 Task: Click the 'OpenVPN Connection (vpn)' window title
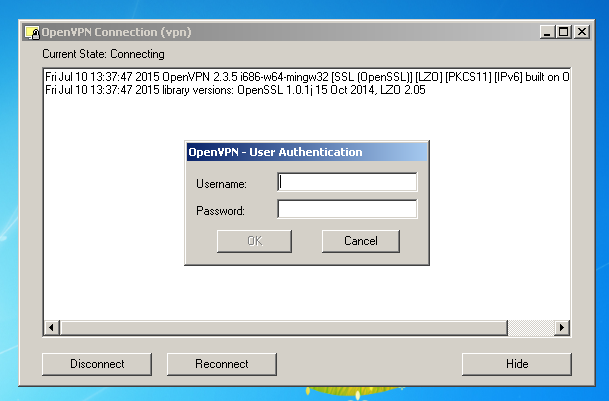click(x=117, y=32)
